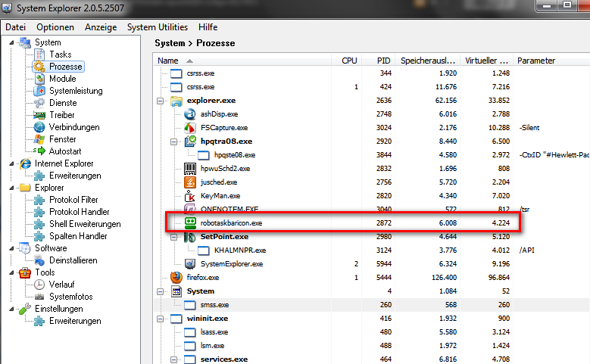The height and width of the screenshot is (364, 590).
Task: Collapse the Einstellungen tree node
Action: 11,309
